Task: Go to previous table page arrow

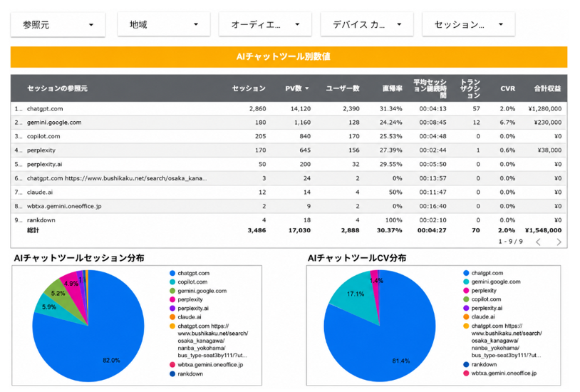Action: click(x=538, y=242)
